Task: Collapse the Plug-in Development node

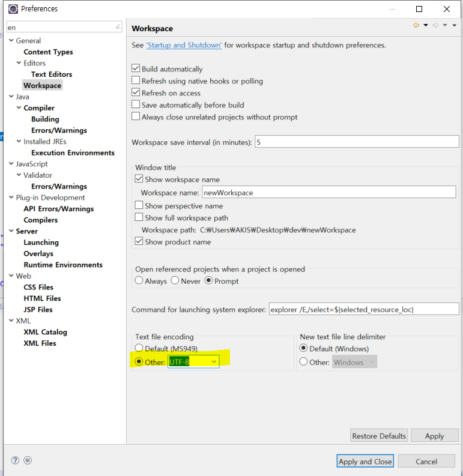Action: pyautogui.click(x=11, y=197)
